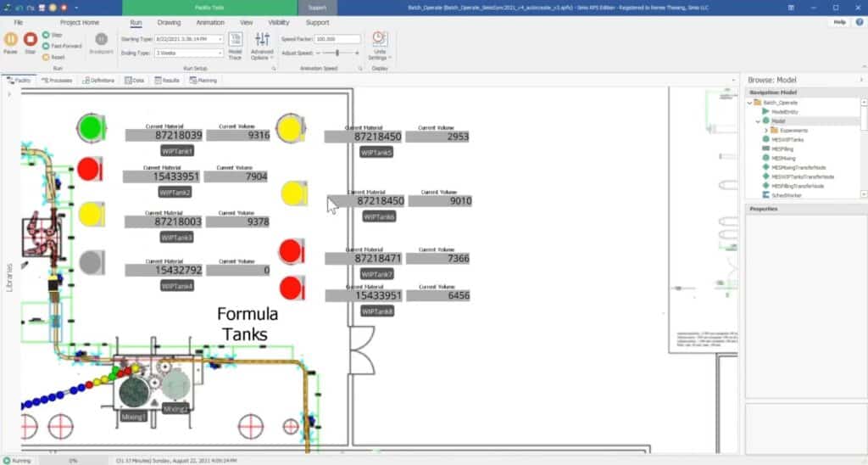Click the Reset run icon
Viewport: 868px width, 465px height.
[46, 57]
